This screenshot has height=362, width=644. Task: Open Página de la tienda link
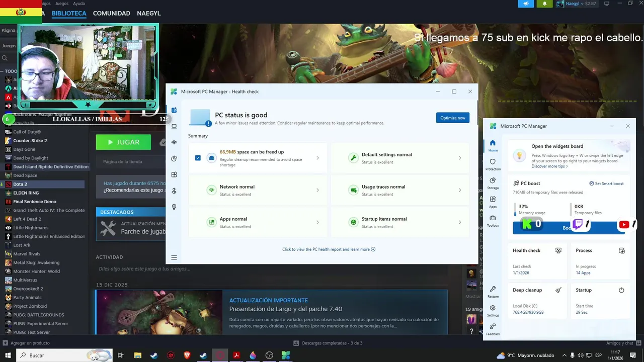click(x=123, y=162)
